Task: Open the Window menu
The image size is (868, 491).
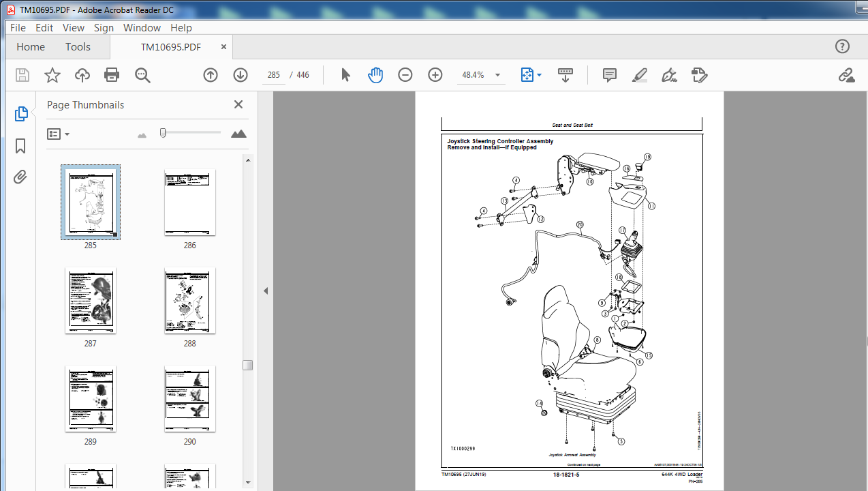Action: pos(142,28)
